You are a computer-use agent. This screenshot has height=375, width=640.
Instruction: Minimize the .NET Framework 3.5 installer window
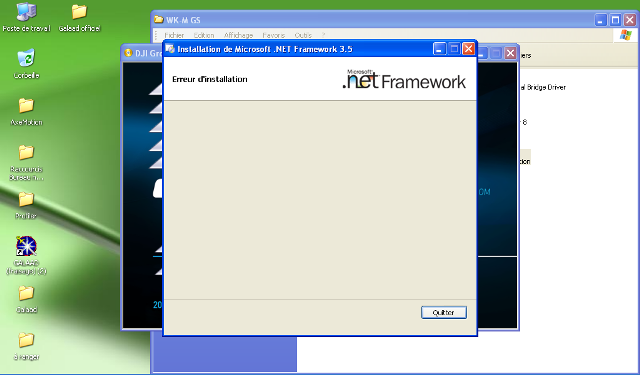(439, 49)
